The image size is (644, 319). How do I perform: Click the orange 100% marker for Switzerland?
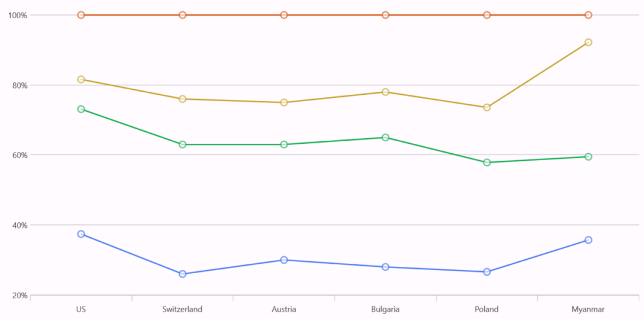182,15
